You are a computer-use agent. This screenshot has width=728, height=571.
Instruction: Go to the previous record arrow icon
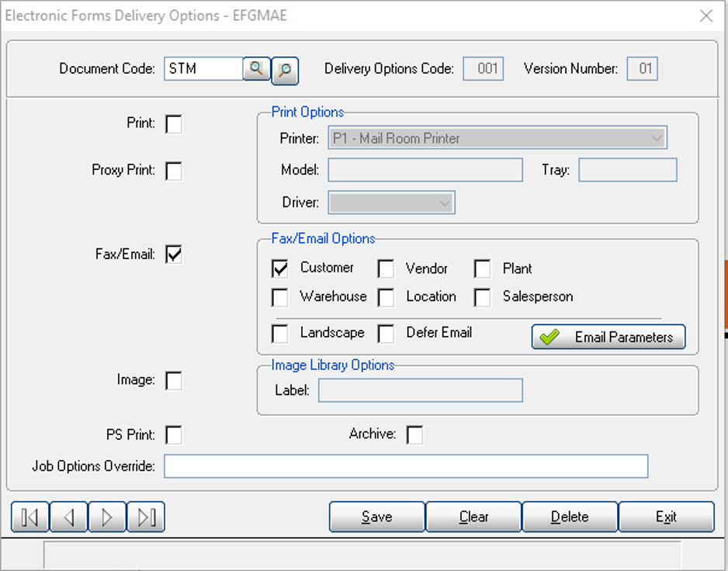(x=69, y=517)
